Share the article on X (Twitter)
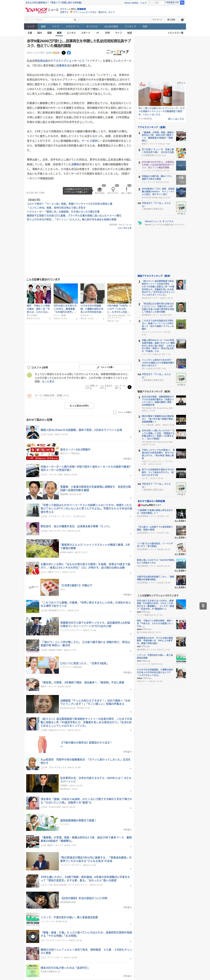This screenshot has width=210, height=980. 64,53
